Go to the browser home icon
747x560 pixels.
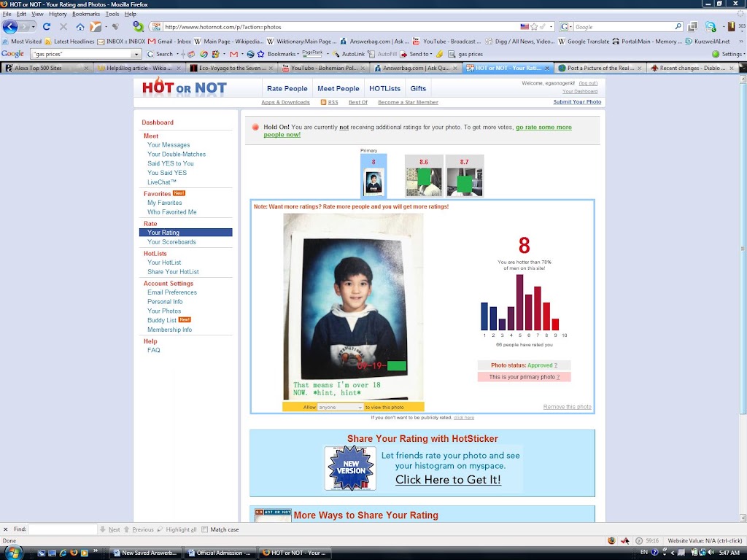tap(80, 27)
